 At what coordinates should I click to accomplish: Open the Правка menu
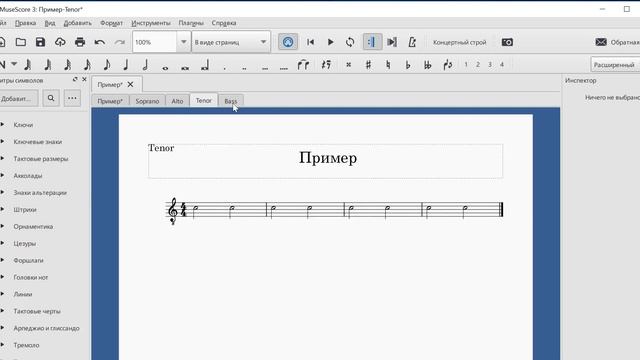pyautogui.click(x=25, y=23)
